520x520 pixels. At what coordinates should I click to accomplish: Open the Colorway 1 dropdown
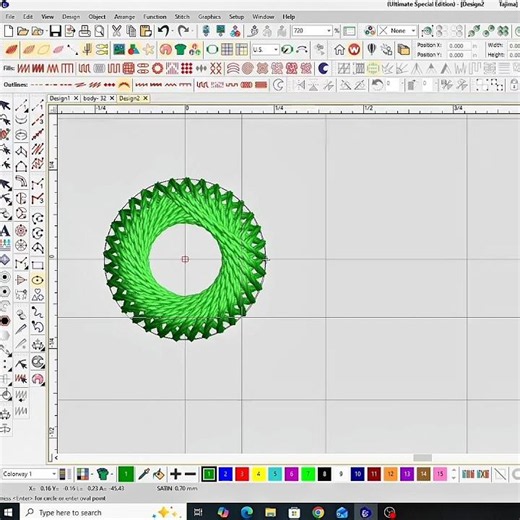pyautogui.click(x=29, y=474)
